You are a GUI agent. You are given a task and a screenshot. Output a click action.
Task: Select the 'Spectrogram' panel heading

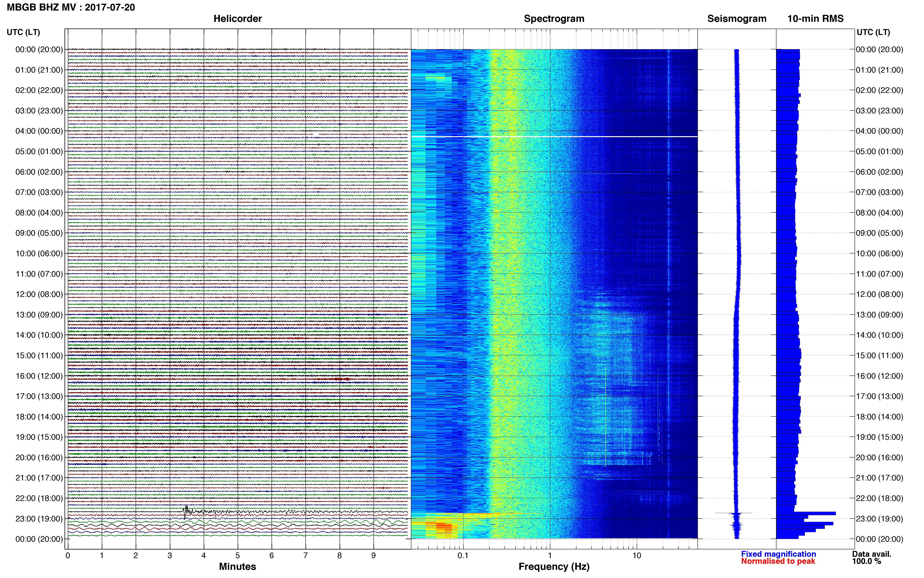tap(554, 19)
